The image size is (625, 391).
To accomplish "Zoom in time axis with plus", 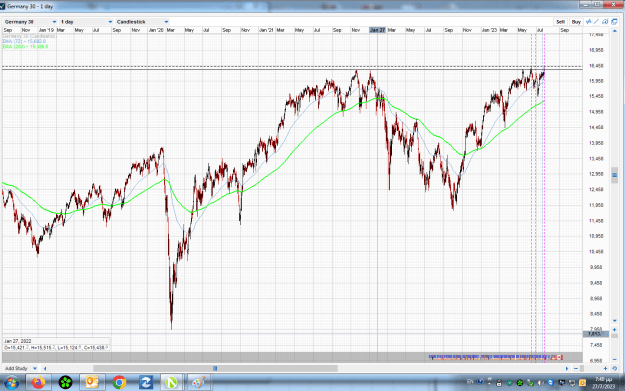I will tap(605, 368).
